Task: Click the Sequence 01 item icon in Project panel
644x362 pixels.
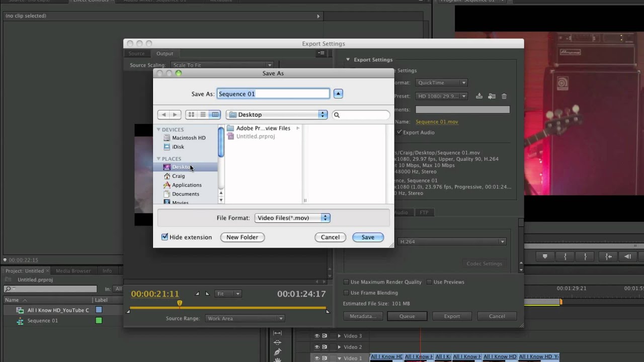Action: (20, 321)
